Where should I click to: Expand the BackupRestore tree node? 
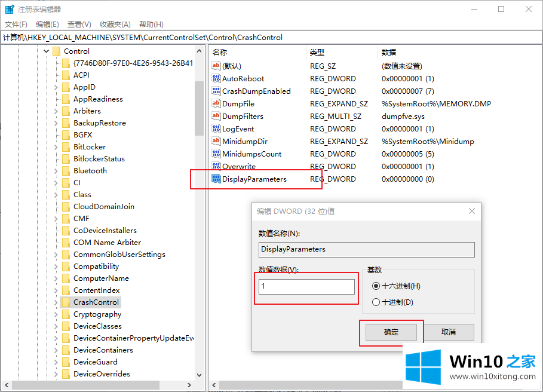[56, 123]
